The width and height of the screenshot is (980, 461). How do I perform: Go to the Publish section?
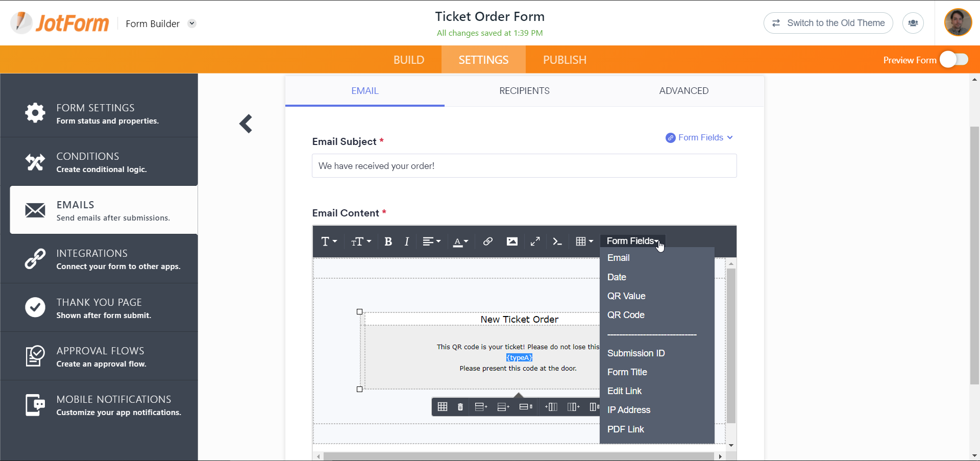(565, 60)
